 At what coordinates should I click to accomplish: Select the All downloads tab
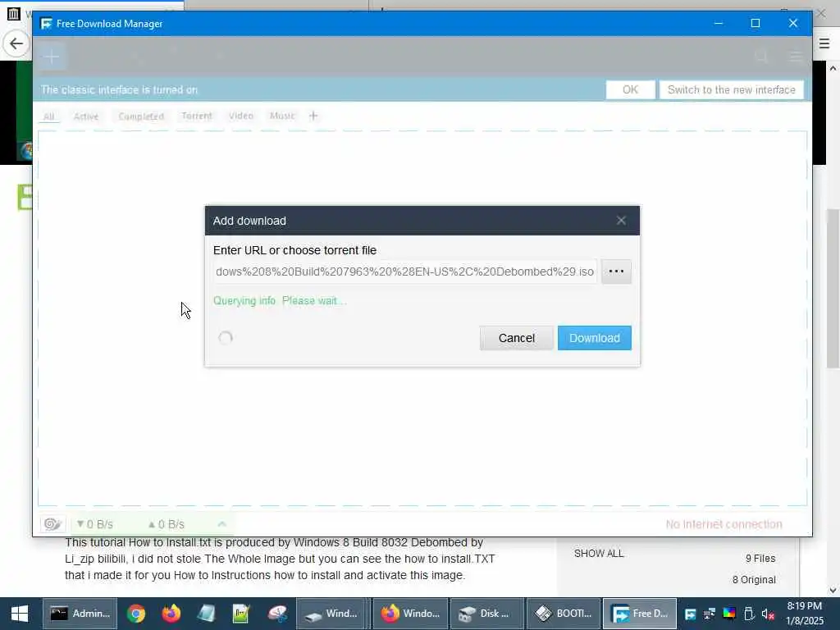click(x=48, y=116)
